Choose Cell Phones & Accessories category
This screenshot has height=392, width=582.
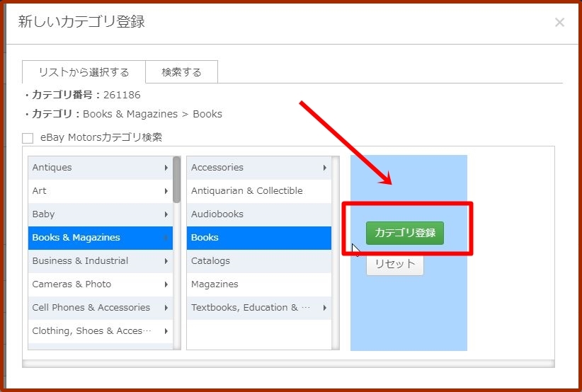pyautogui.click(x=101, y=308)
